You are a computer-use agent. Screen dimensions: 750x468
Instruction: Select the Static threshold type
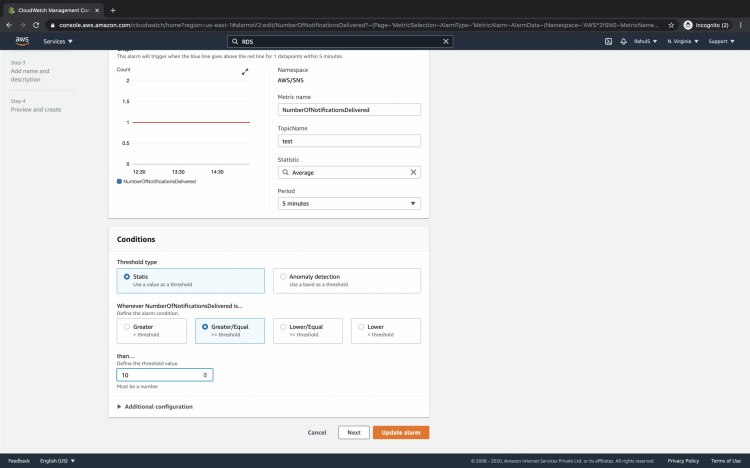click(x=127, y=276)
